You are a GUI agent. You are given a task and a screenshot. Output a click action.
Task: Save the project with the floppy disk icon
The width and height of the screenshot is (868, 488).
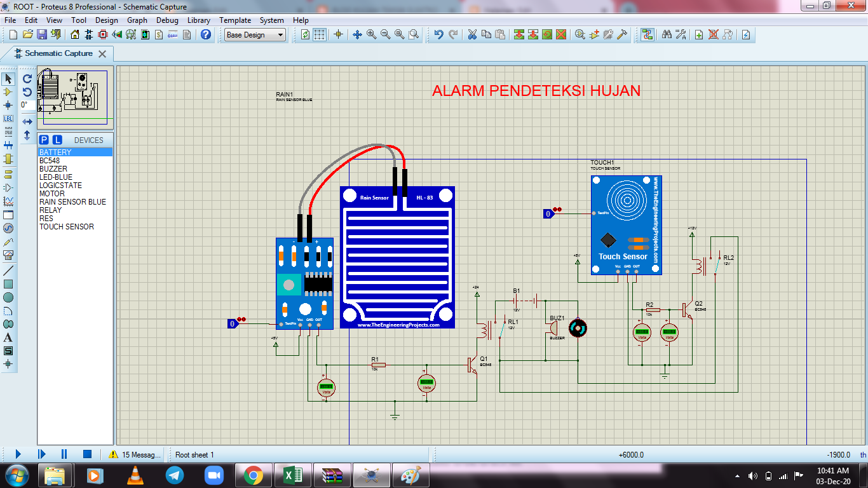click(x=41, y=34)
